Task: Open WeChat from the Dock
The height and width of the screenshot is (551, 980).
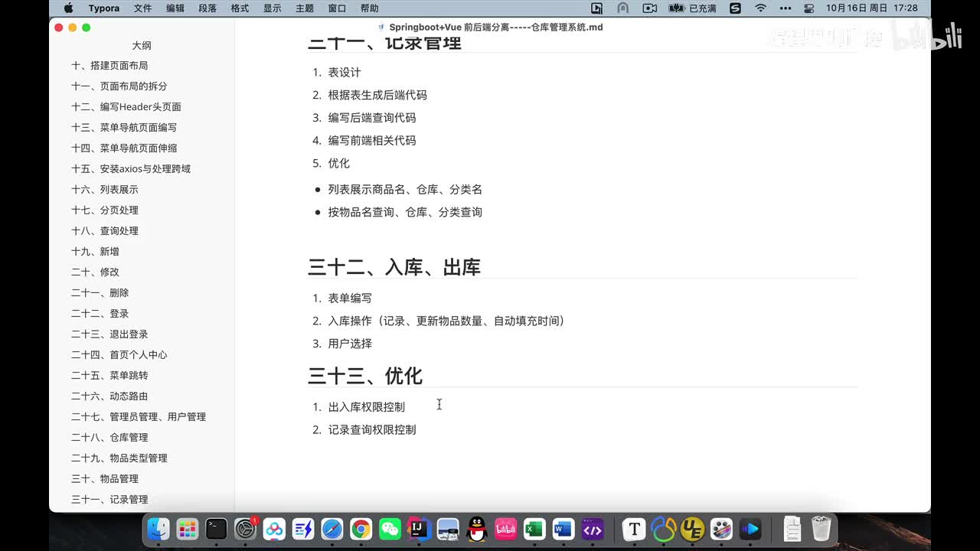Action: coord(390,529)
